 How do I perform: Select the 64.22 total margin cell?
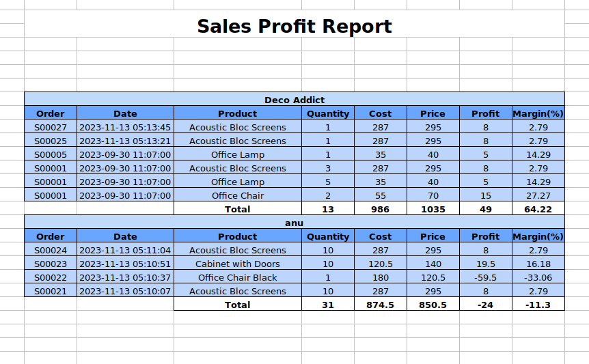coord(538,209)
